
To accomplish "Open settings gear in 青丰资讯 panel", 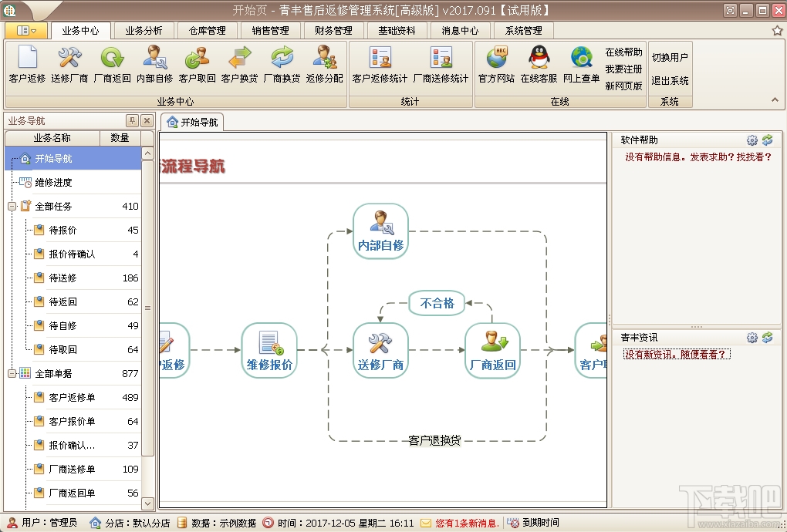I will pos(752,338).
